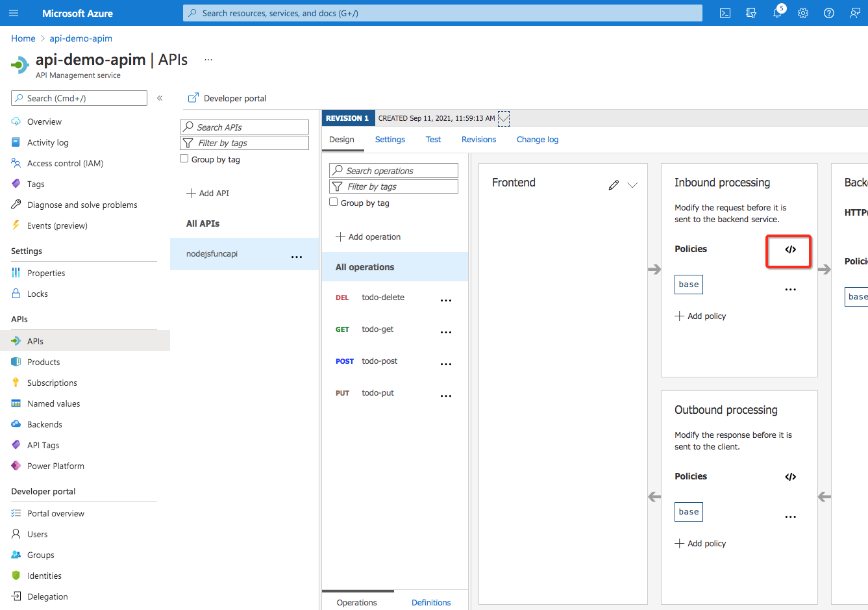Focus the global search resources field
Viewport: 868px width, 610px height.
point(443,13)
